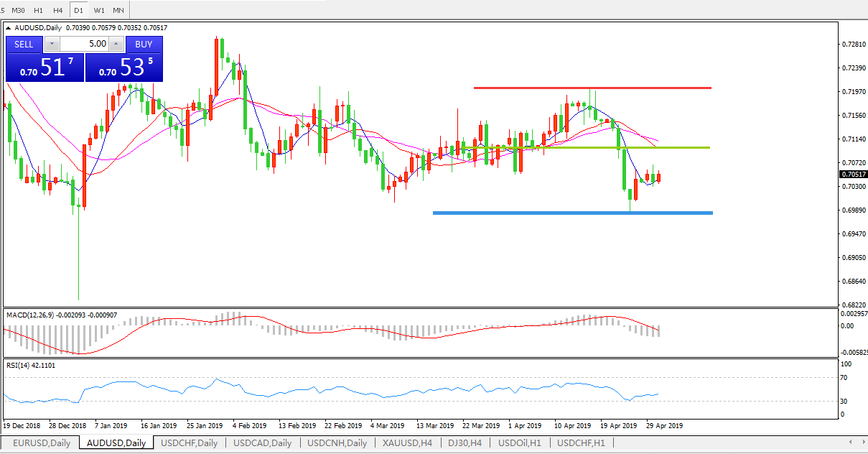Select the blue horizontal support line
This screenshot has height=454, width=868.
coord(572,213)
